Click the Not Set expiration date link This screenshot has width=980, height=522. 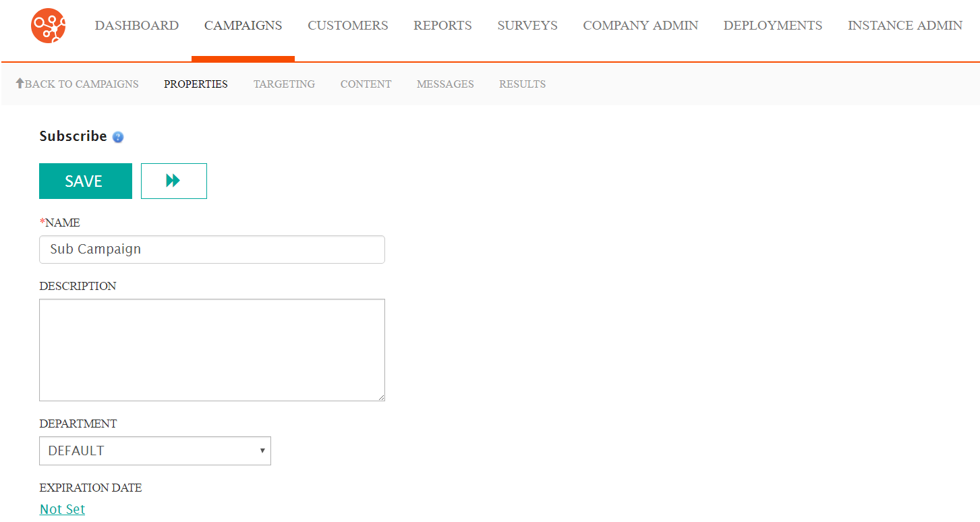tap(63, 509)
